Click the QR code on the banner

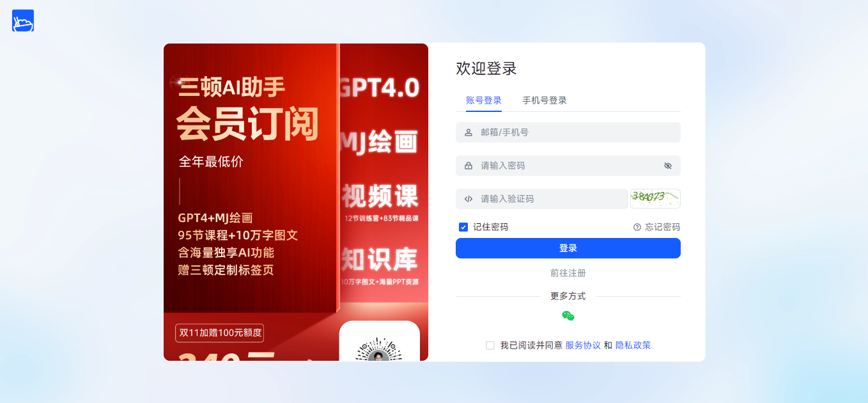click(x=379, y=349)
